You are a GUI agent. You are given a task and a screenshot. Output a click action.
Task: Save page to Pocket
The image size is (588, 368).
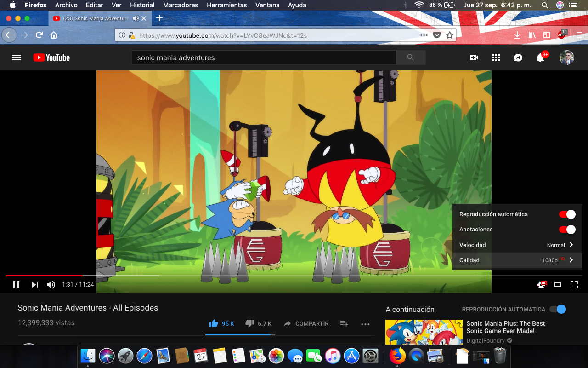[437, 35]
